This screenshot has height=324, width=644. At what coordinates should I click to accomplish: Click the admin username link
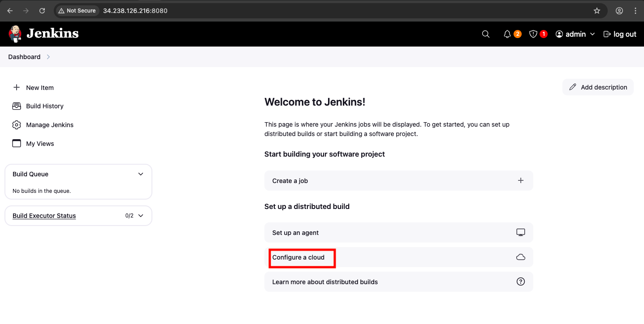coord(575,34)
